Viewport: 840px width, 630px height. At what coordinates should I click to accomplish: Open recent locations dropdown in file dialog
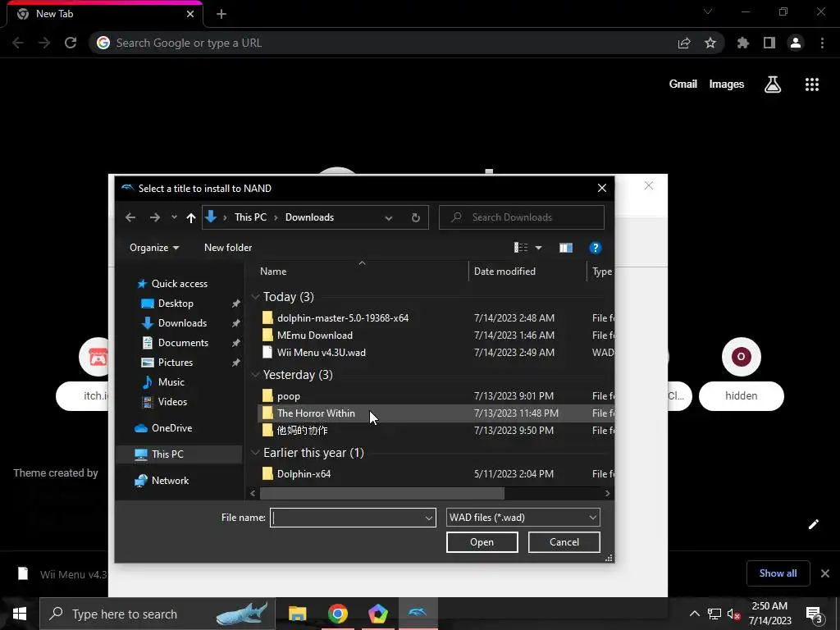click(x=174, y=217)
